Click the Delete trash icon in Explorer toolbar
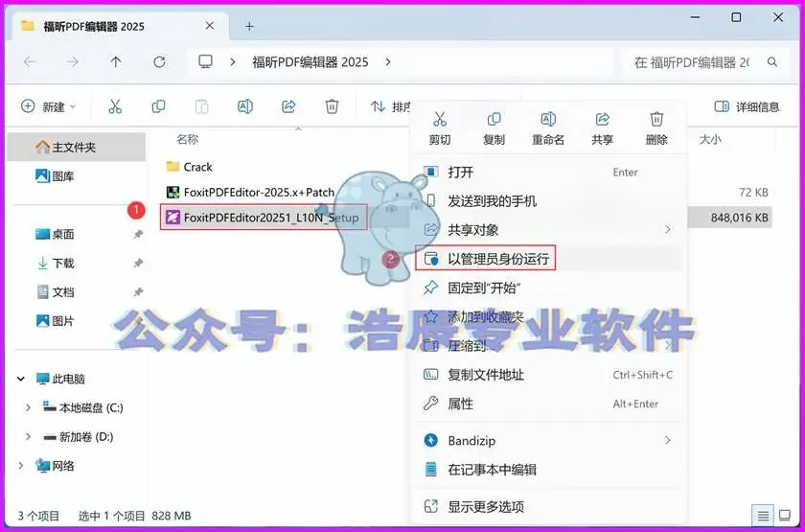Screen dimensions: 805x532 click(x=332, y=106)
